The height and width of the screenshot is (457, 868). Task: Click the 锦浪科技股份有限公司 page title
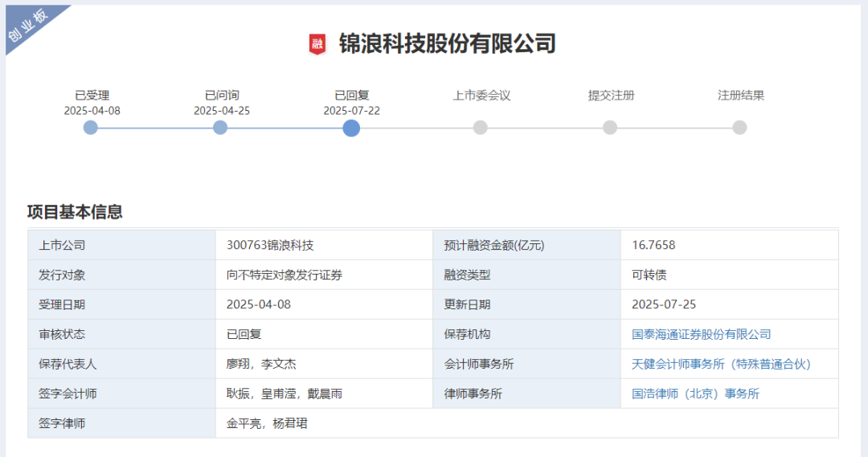448,43
